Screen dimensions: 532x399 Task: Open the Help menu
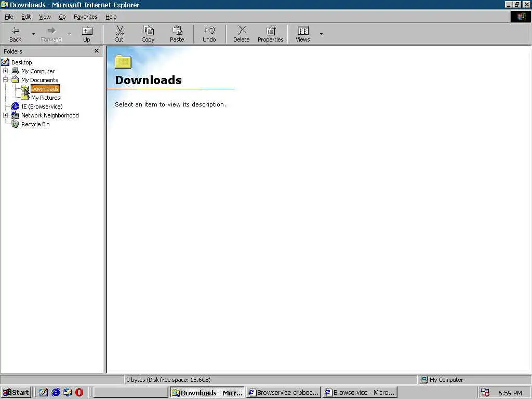(x=111, y=17)
